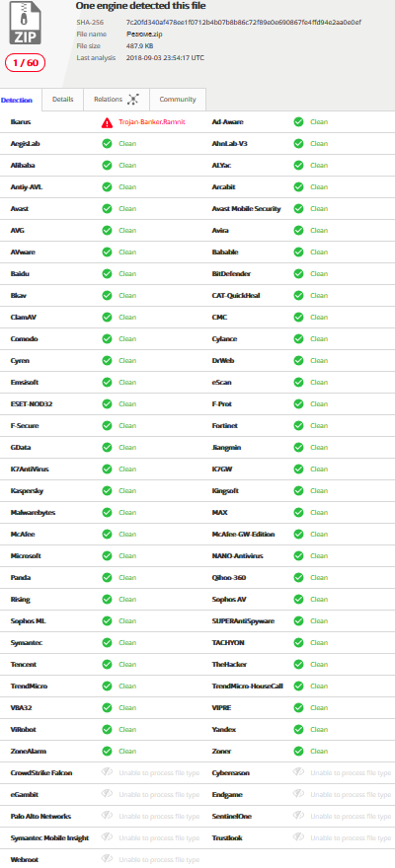The image size is (395, 868).
Task: Click the crossed-eye icon beside Webroot
Action: [107, 859]
